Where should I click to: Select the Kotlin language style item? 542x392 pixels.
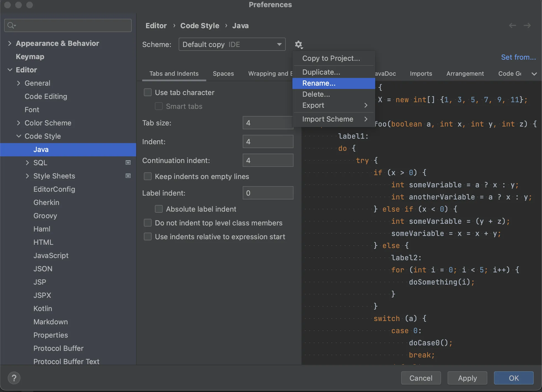43,307
